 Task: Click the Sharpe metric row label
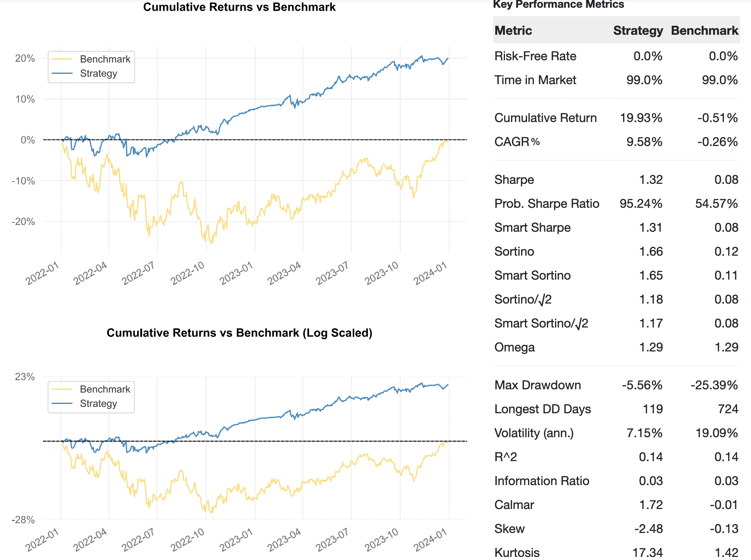coord(514,180)
